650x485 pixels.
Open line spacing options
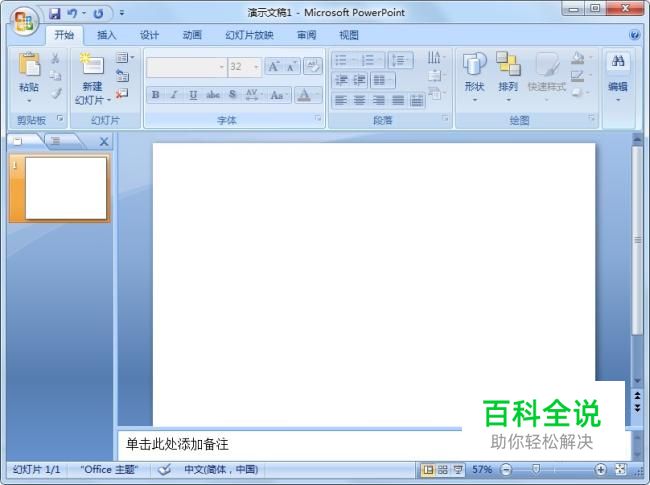pos(400,61)
